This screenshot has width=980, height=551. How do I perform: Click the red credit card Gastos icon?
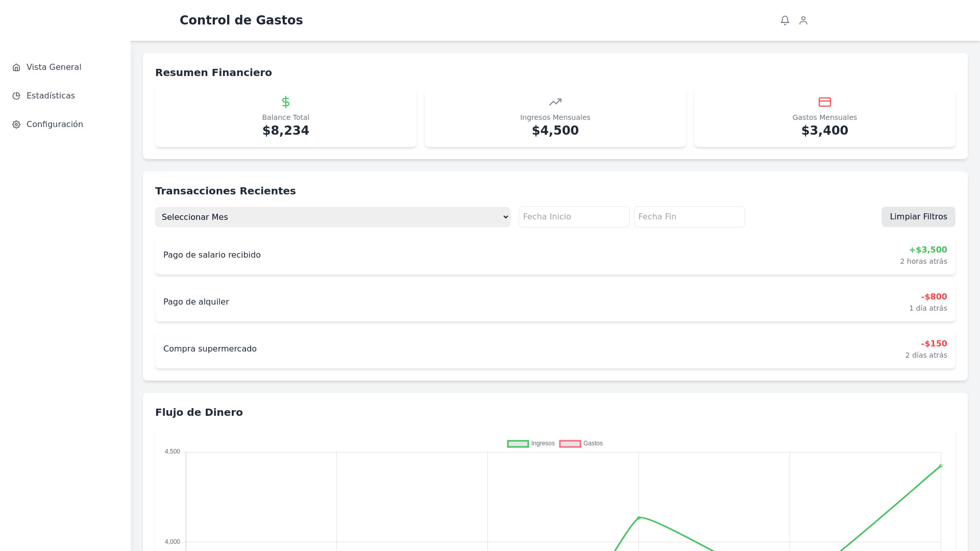pos(825,102)
